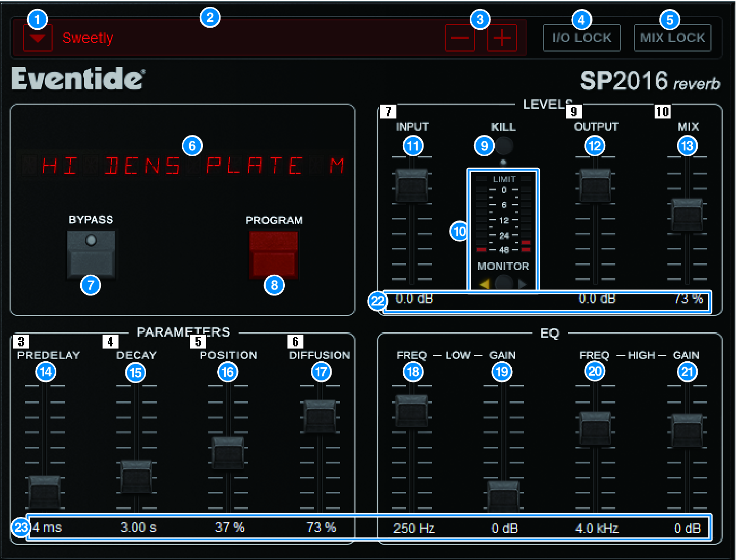
Task: Click the 250 Hz low frequency value
Action: pos(414,528)
